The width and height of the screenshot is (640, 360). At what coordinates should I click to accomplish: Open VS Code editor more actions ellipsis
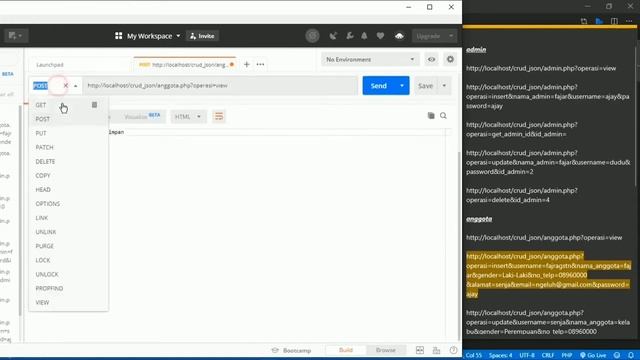tap(629, 21)
